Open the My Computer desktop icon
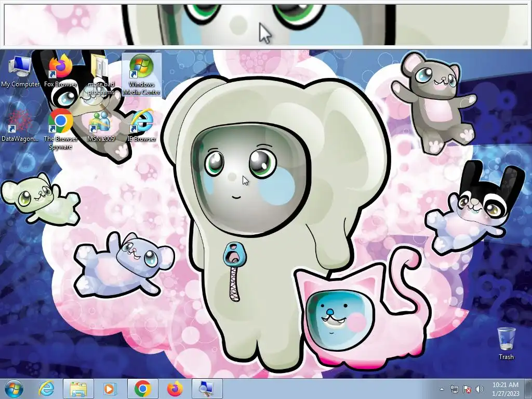Viewport: 532px width, 399px height. click(20, 71)
